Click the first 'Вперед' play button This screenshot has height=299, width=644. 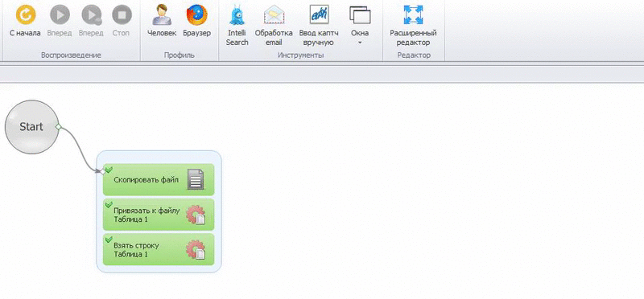point(60,15)
